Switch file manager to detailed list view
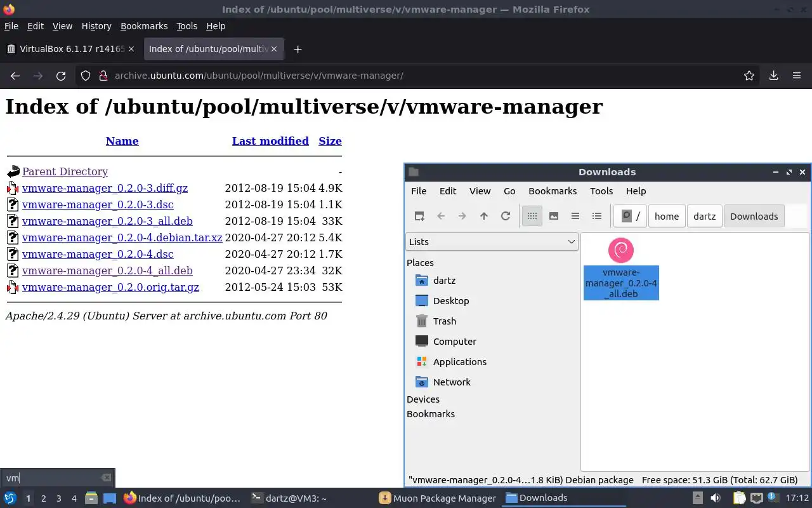The width and height of the screenshot is (812, 508). (597, 216)
